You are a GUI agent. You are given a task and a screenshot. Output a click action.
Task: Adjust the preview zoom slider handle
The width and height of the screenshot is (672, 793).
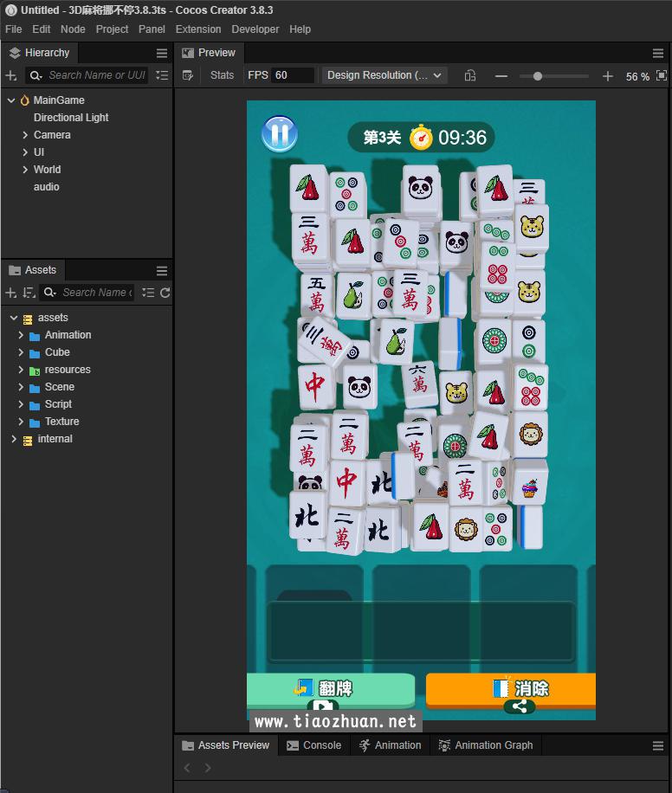coord(538,76)
